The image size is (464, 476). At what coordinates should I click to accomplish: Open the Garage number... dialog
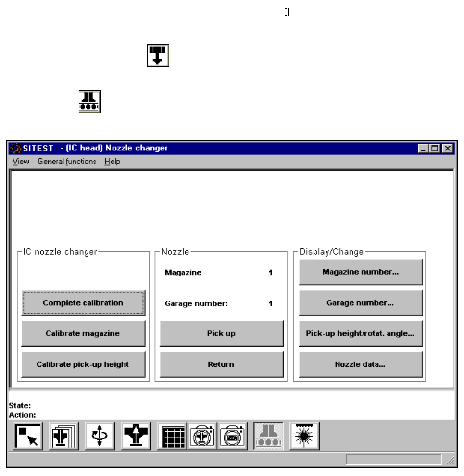coord(361,303)
